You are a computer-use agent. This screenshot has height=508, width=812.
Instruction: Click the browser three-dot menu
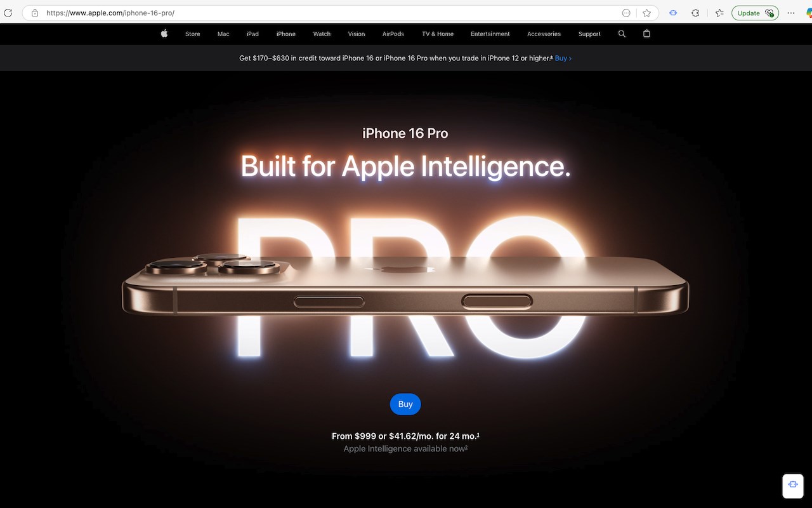[x=790, y=13]
